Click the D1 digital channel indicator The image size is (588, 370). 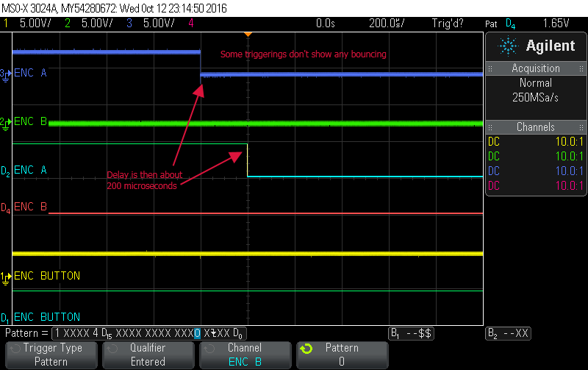click(x=5, y=318)
